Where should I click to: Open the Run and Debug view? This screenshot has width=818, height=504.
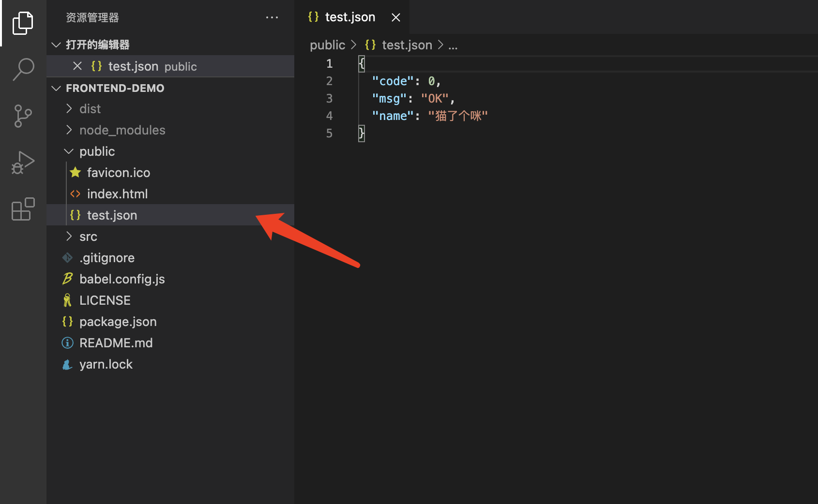23,163
